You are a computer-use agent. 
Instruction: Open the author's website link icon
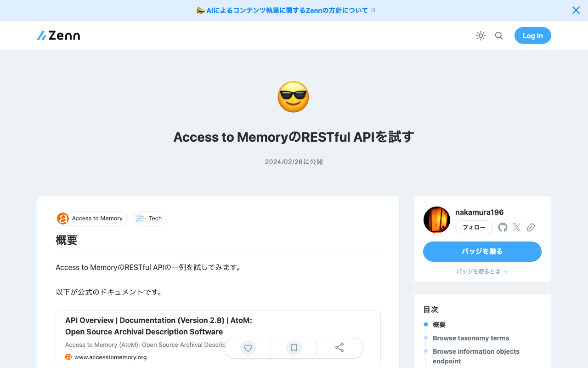click(x=531, y=227)
